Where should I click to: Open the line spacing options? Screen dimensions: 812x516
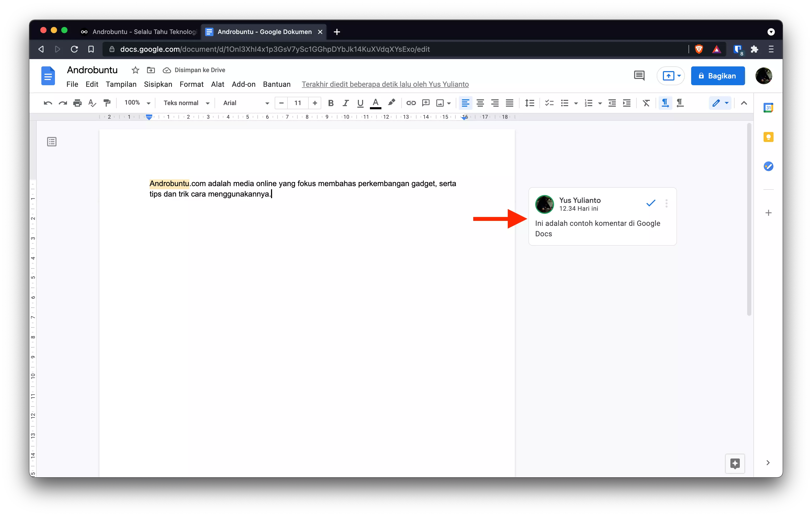pyautogui.click(x=529, y=103)
